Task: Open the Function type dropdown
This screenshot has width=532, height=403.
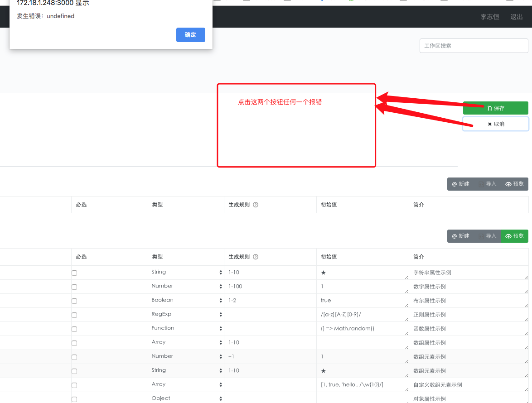Action: [186, 328]
